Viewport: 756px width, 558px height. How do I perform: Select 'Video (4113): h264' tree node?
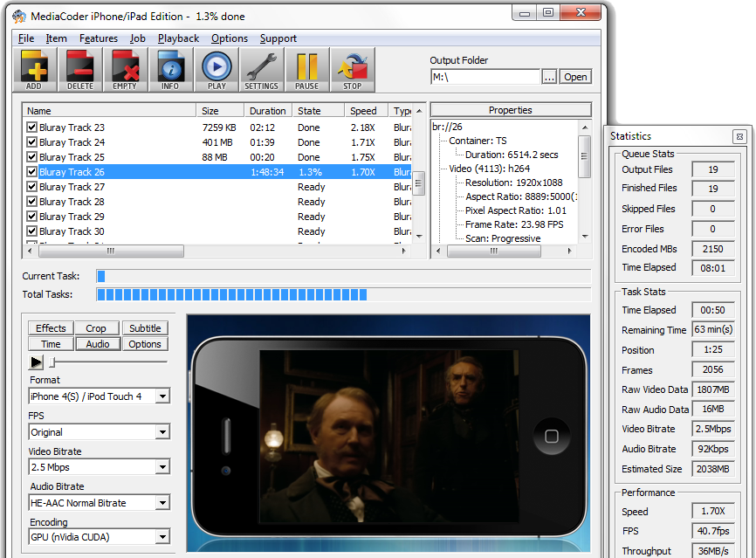[x=490, y=169]
